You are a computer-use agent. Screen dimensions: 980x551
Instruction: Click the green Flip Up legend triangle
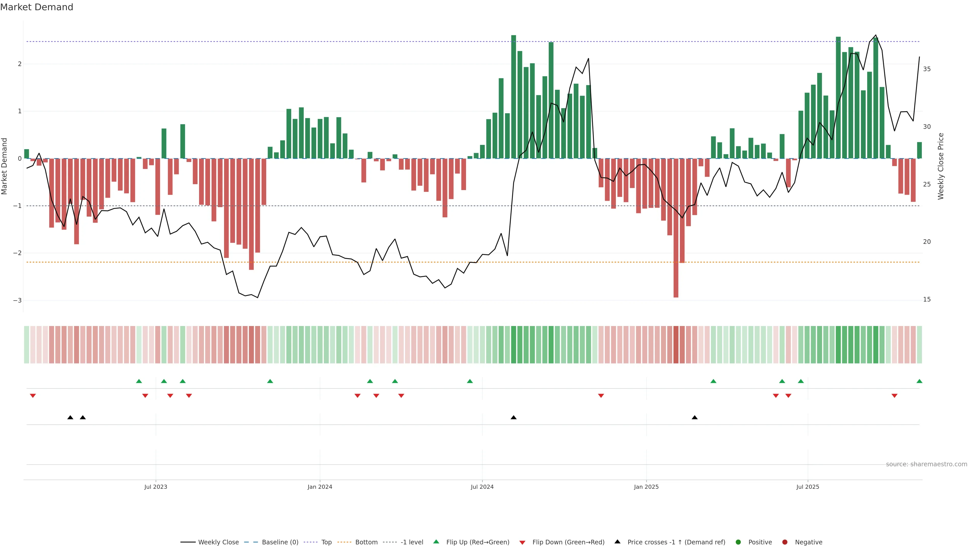point(436,542)
